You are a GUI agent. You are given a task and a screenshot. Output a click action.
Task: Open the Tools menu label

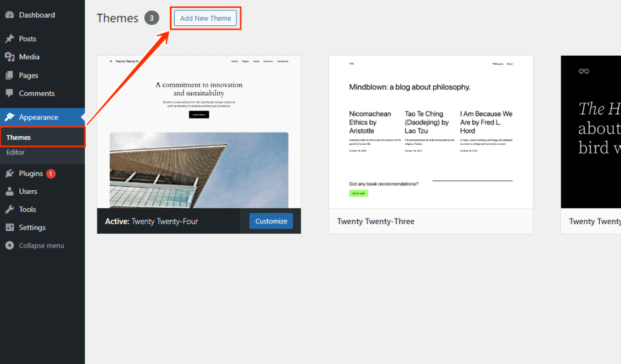pyautogui.click(x=27, y=210)
